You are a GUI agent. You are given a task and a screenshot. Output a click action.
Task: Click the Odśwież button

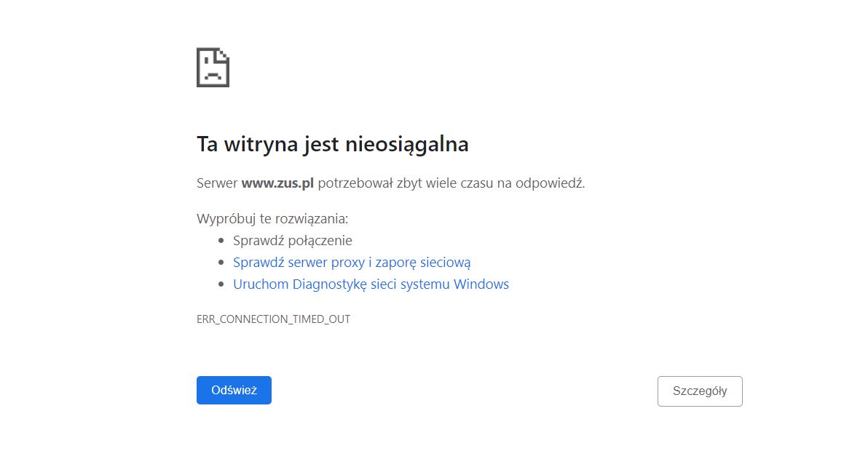pyautogui.click(x=233, y=390)
